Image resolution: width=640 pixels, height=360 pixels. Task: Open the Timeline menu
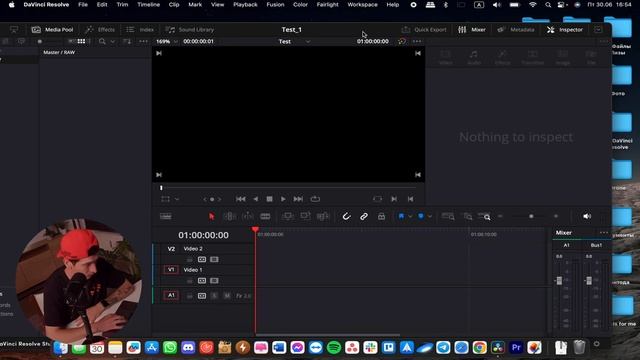(x=148, y=4)
